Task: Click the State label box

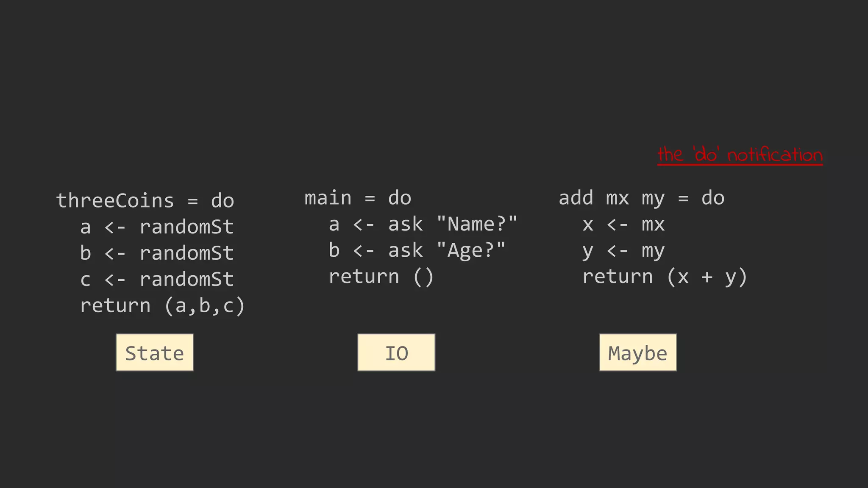Action: [x=155, y=352]
